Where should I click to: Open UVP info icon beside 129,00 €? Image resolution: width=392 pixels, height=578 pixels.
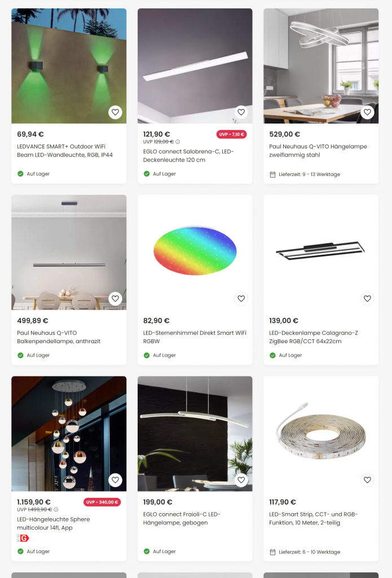click(x=178, y=142)
